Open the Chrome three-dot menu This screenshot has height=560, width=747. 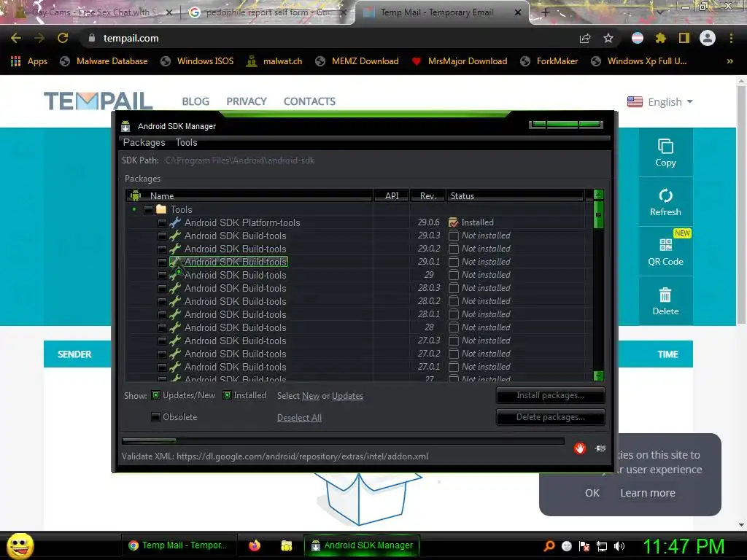731,38
